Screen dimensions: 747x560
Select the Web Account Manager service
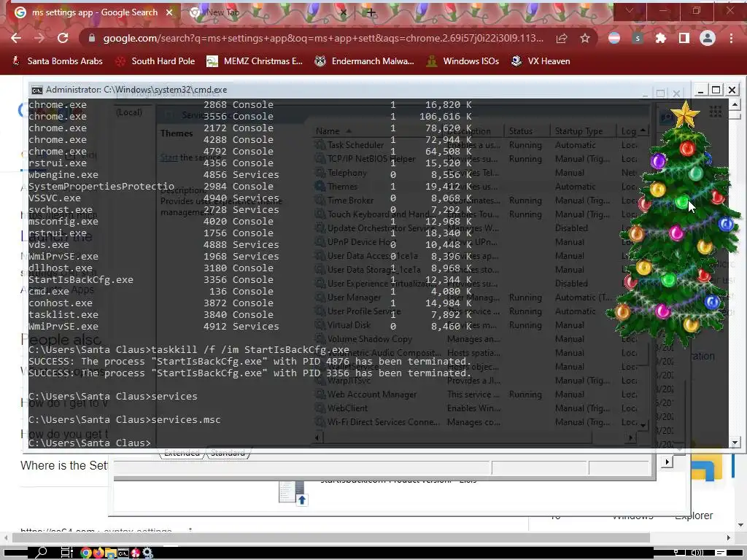point(371,394)
